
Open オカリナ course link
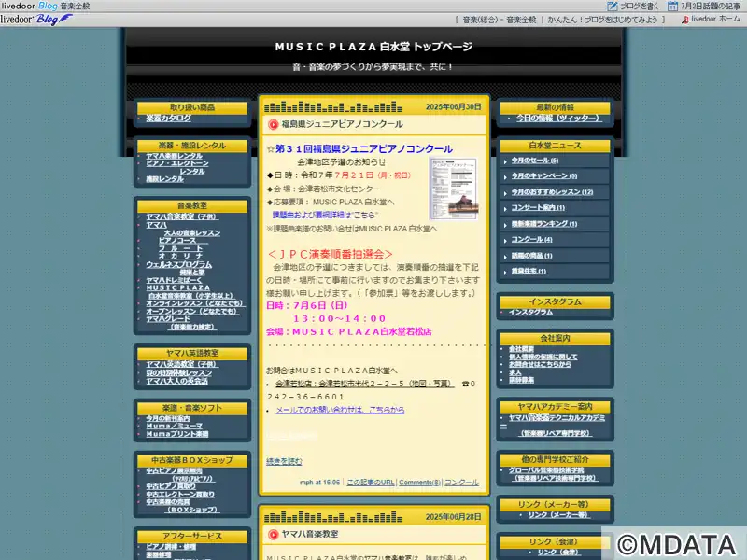tap(180, 256)
